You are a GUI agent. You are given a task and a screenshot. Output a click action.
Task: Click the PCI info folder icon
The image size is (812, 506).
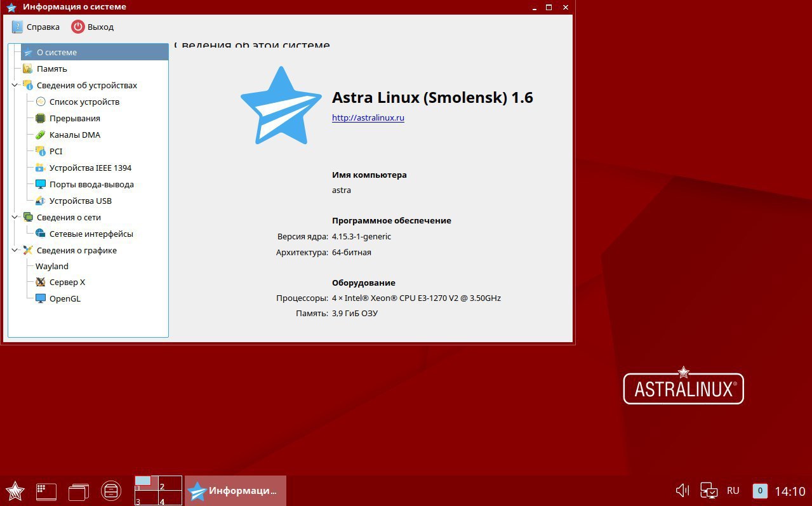coord(41,152)
